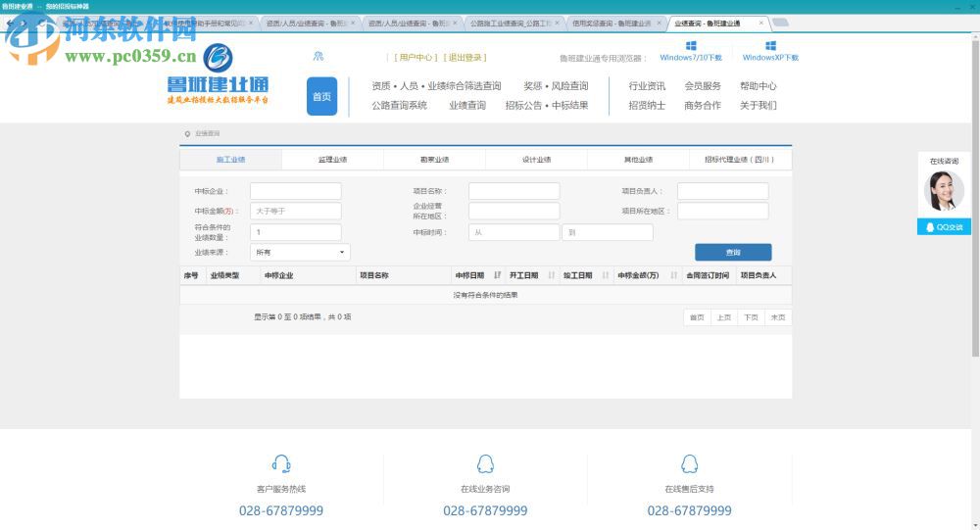The image size is (980, 530).
Task: Go to 首页 in the pagination
Action: tap(697, 317)
